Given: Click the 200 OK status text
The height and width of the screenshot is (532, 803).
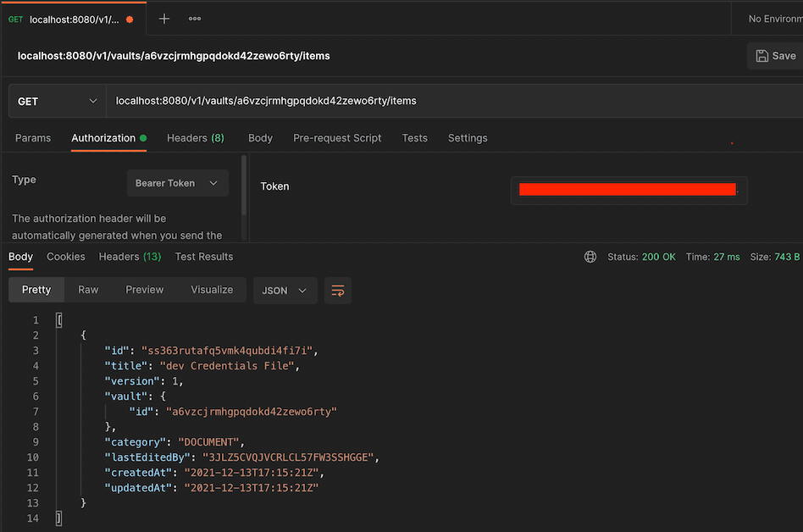Looking at the screenshot, I should (x=659, y=257).
